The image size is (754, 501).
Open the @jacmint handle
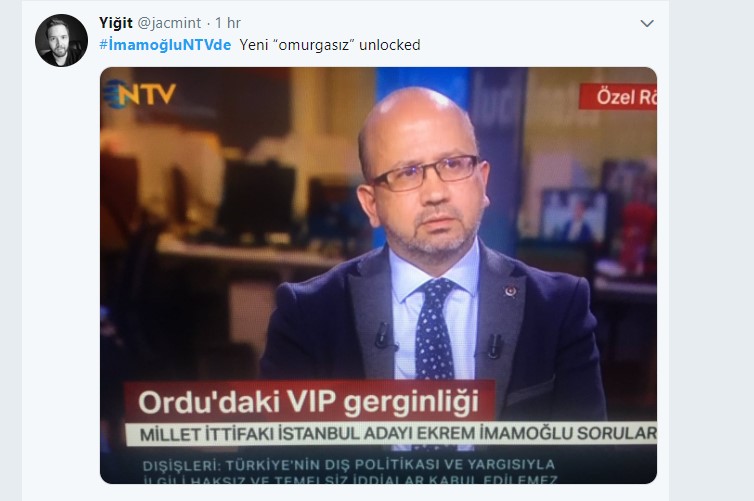169,23
